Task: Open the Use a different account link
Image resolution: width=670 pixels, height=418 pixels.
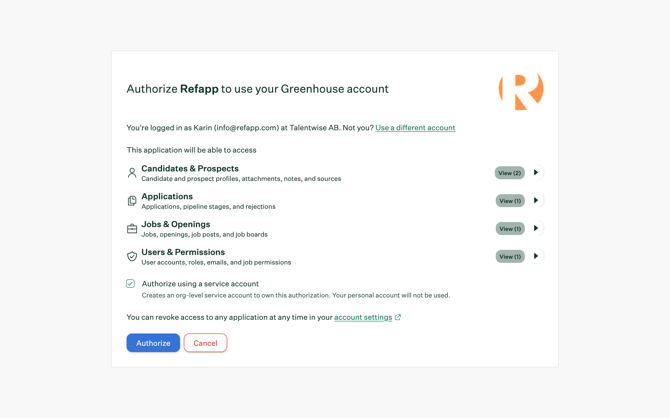Action: click(x=415, y=128)
